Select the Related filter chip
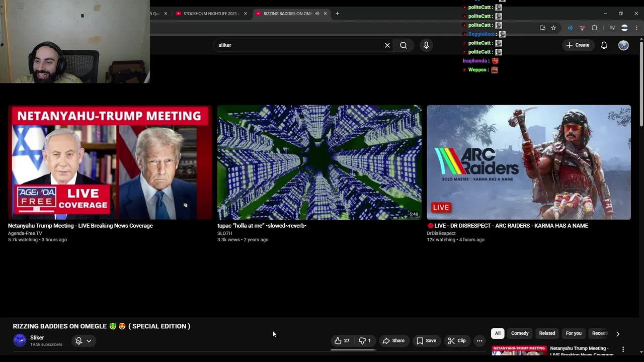The image size is (644, 362). (x=547, y=333)
